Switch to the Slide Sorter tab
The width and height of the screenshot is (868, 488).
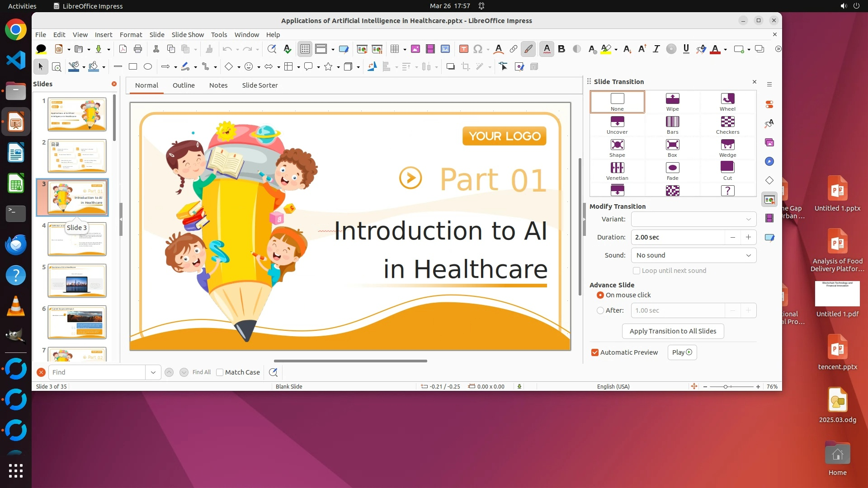pos(259,85)
